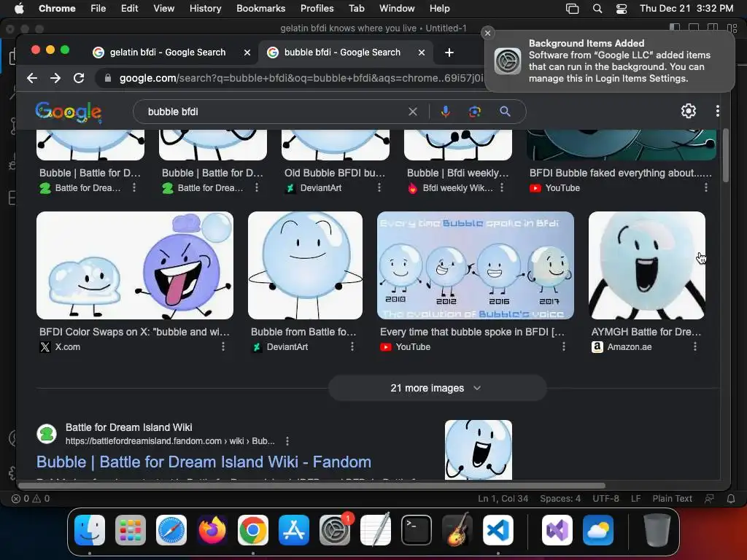Click Chrome forward arrow button
Screen dimensions: 747x560
tap(55, 78)
